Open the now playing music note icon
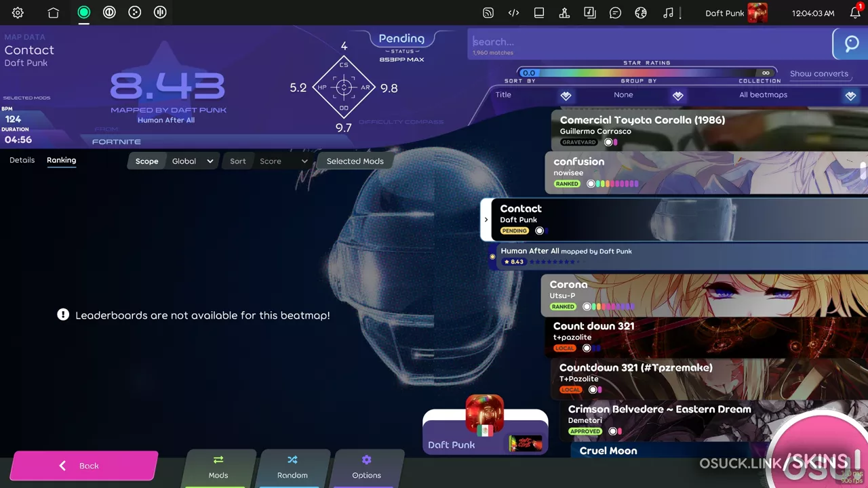This screenshot has height=488, width=868. 669,13
